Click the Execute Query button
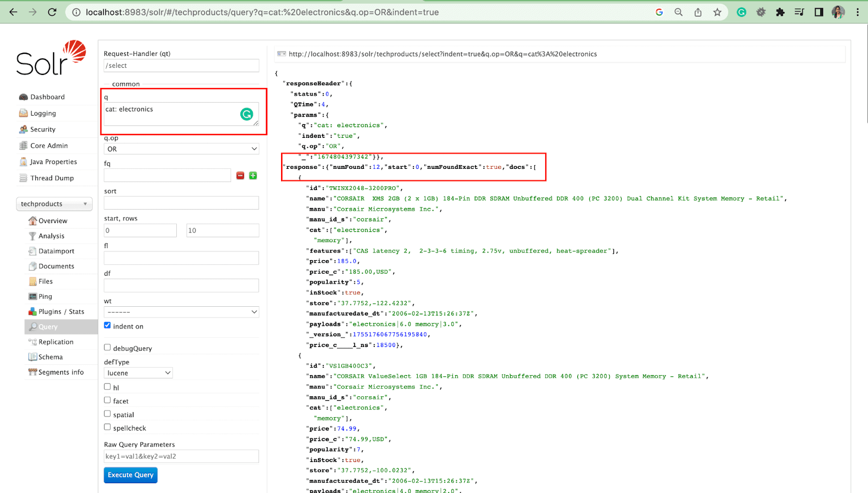The image size is (868, 493). pos(131,475)
